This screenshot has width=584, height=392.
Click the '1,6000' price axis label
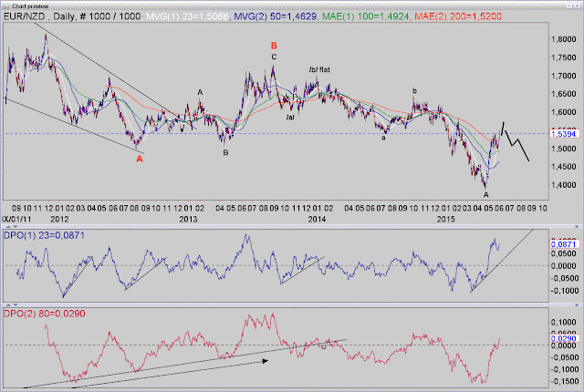coord(563,112)
